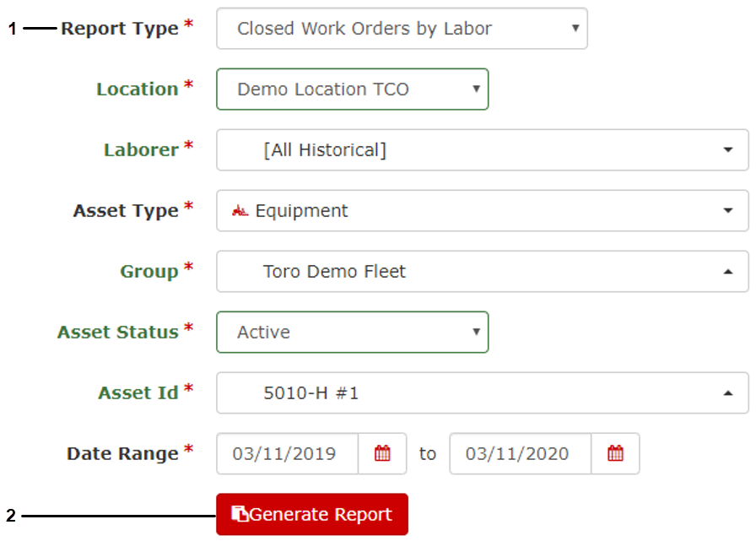
Task: Click the Date Range field label
Action: click(122, 454)
